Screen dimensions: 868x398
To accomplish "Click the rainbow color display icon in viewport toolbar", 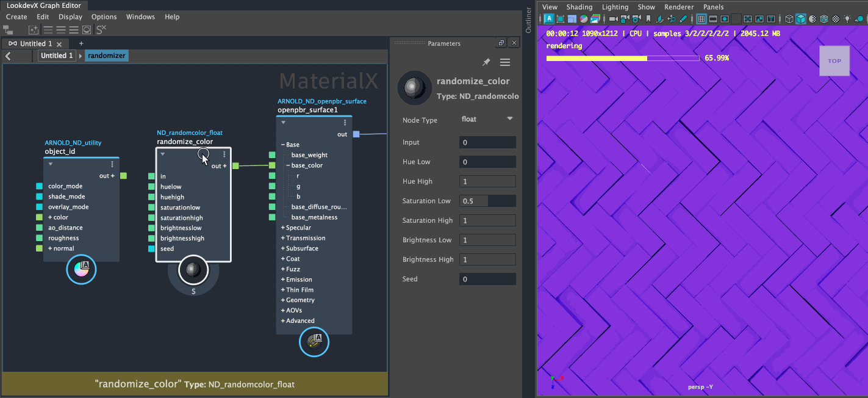I will point(583,19).
